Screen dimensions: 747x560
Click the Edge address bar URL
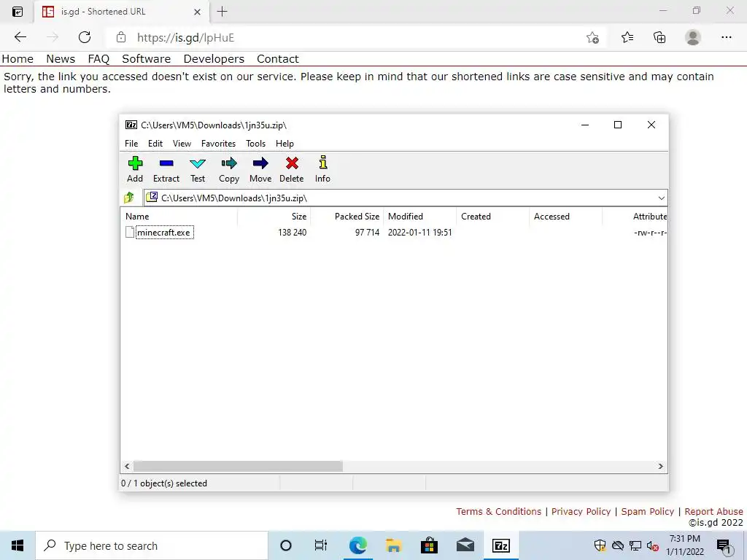[185, 38]
